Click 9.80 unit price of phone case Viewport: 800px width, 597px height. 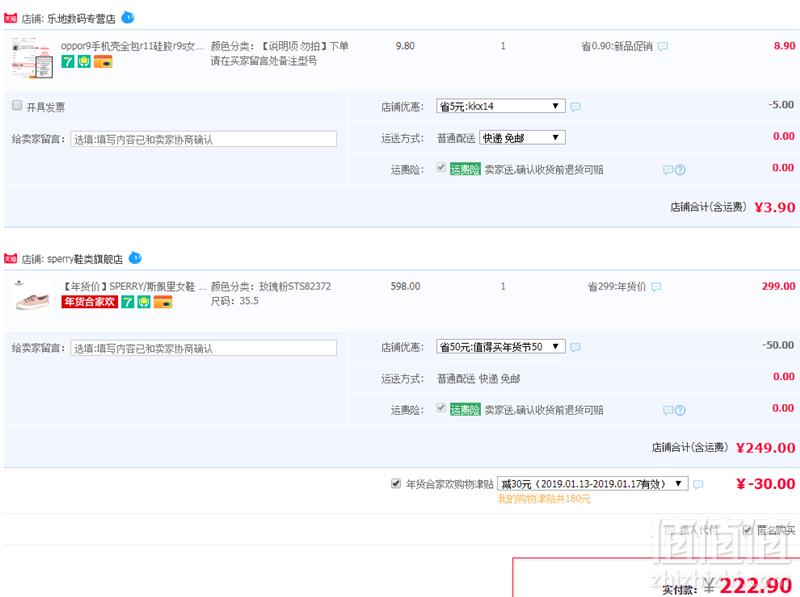[405, 46]
